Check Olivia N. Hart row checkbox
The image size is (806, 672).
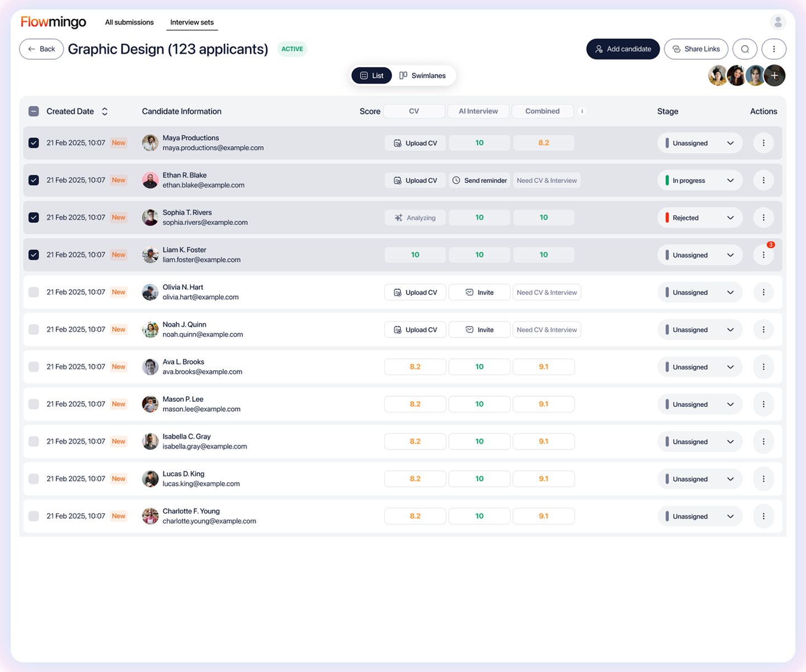(33, 292)
